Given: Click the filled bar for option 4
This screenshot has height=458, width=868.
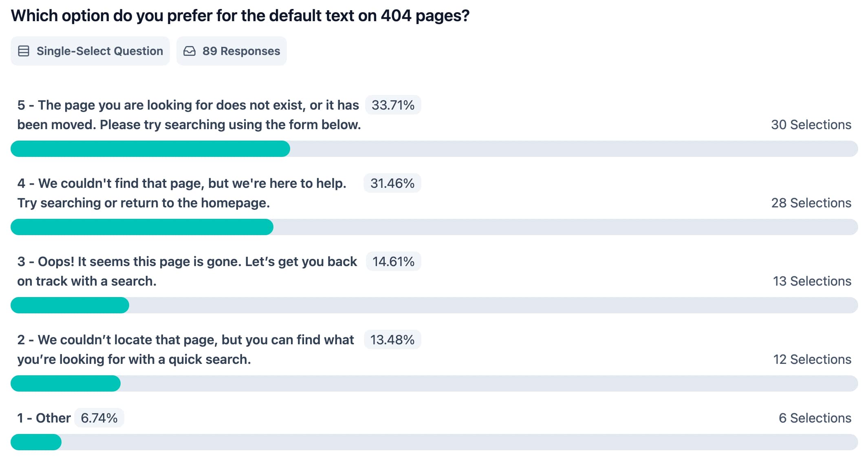Looking at the screenshot, I should click(x=142, y=227).
